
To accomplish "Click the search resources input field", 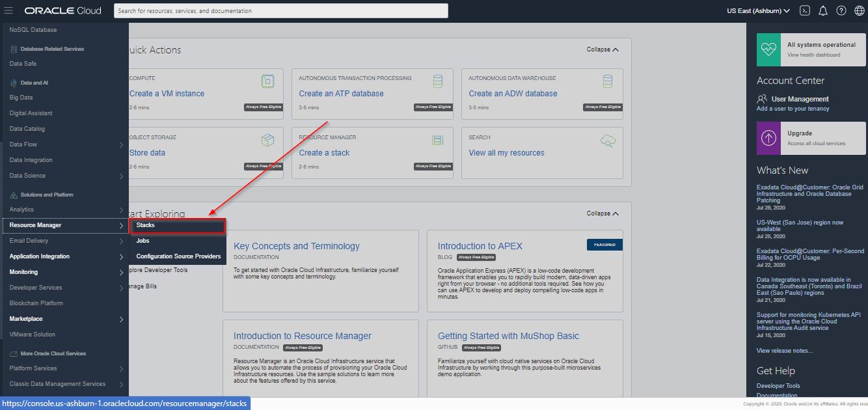I will coord(280,10).
